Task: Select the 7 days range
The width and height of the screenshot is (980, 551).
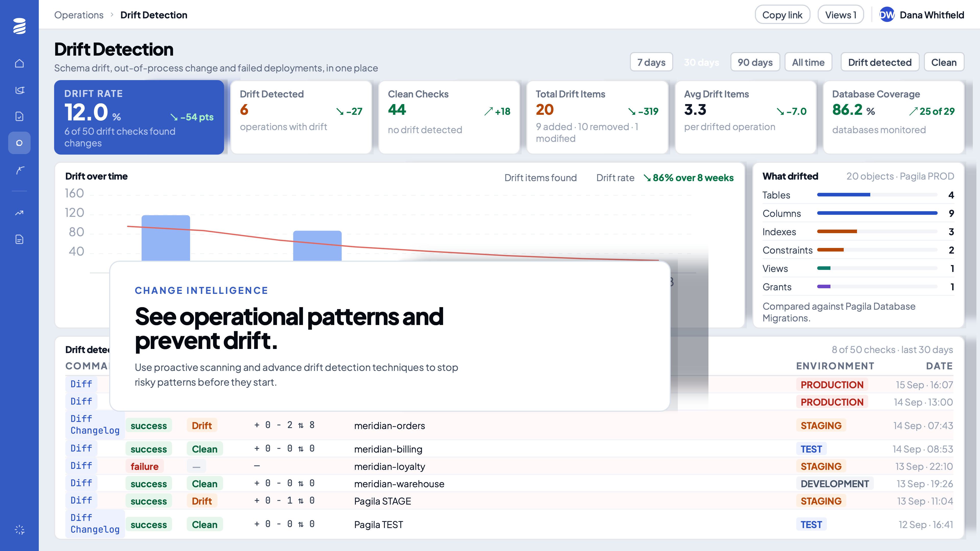Action: 651,62
